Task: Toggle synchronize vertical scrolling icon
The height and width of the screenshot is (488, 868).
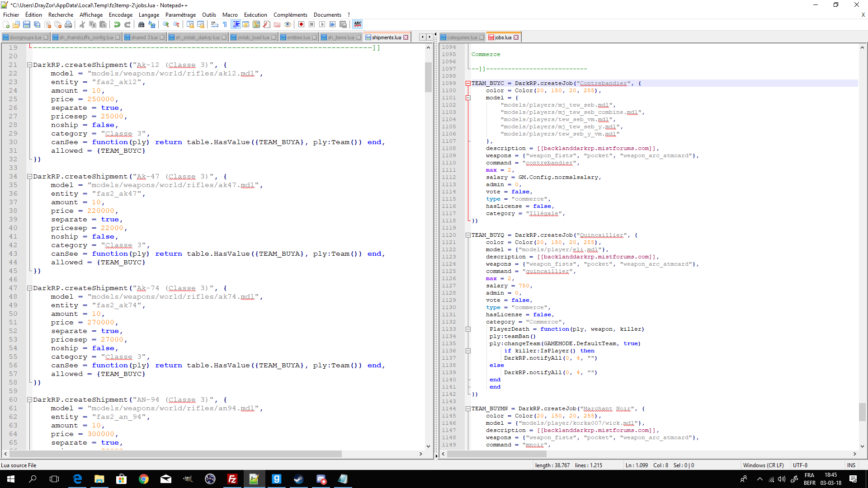Action: [x=190, y=24]
